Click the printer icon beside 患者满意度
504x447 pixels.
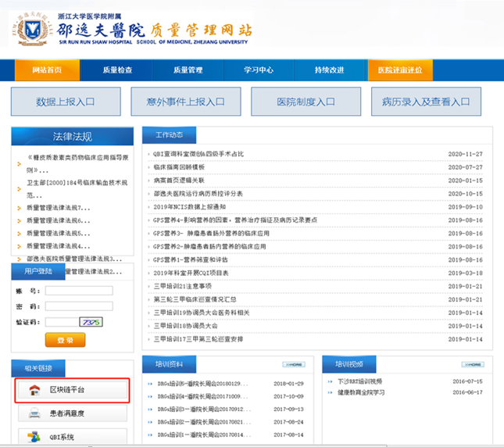(34, 413)
